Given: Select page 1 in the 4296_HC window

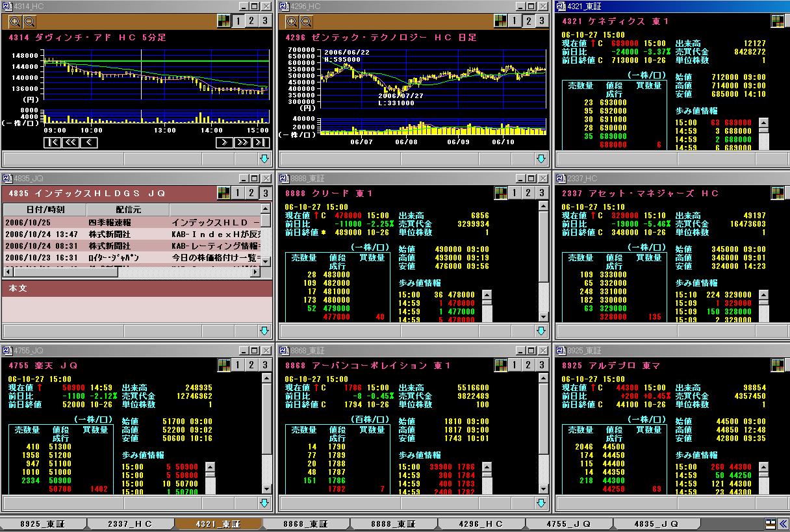Looking at the screenshot, I should pos(515,21).
